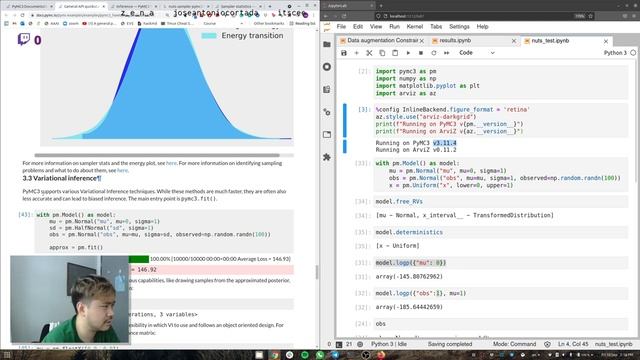Click the trusted notebook shield icon
The image size is (640, 360).
point(547,344)
